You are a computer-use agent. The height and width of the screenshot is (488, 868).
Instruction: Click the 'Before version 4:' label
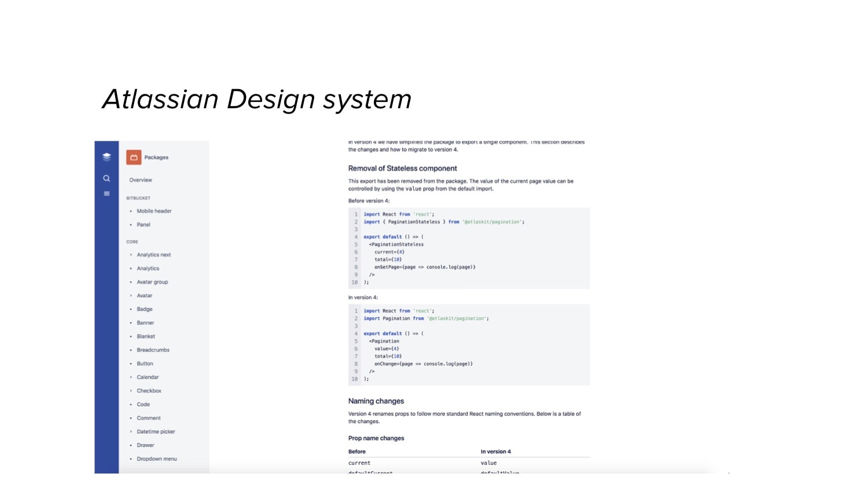pos(369,201)
